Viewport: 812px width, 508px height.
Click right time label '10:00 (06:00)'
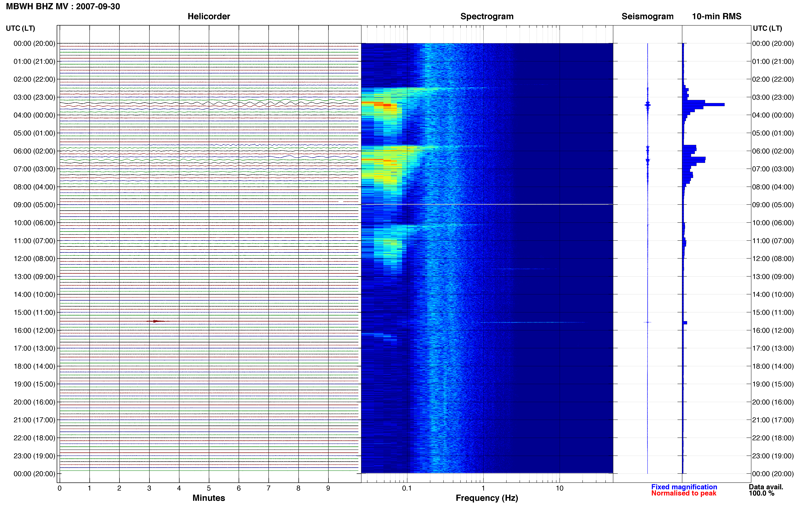pos(773,223)
